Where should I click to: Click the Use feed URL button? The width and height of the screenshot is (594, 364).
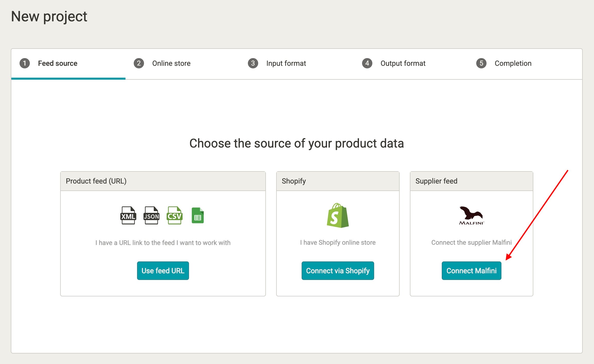tap(163, 271)
